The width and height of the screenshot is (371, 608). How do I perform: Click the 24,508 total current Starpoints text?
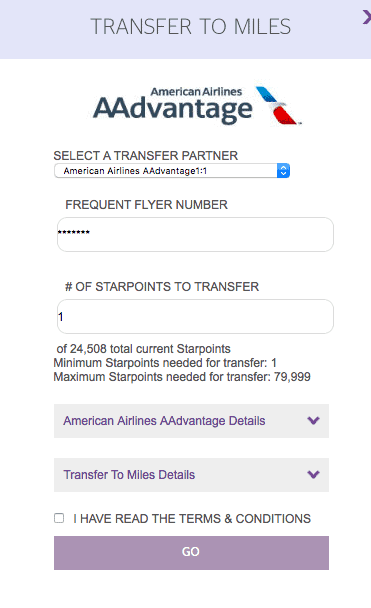click(x=143, y=349)
